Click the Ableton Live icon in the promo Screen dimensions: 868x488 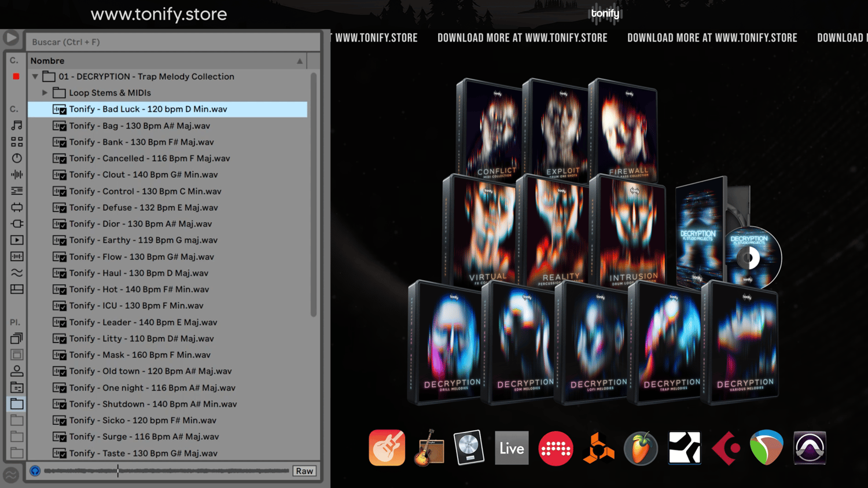pos(512,448)
